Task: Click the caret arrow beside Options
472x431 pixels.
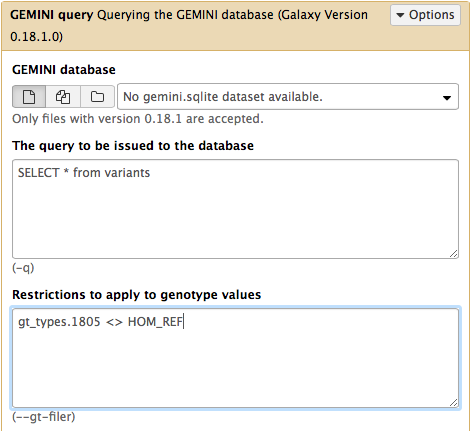Action: [x=400, y=15]
